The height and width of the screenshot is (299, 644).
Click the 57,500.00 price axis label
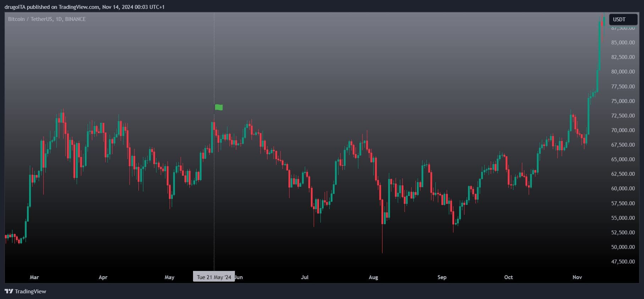(x=623, y=203)
